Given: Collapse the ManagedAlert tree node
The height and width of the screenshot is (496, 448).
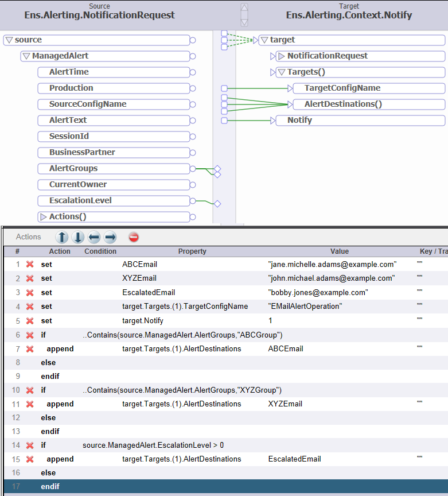Looking at the screenshot, I should tap(26, 56).
